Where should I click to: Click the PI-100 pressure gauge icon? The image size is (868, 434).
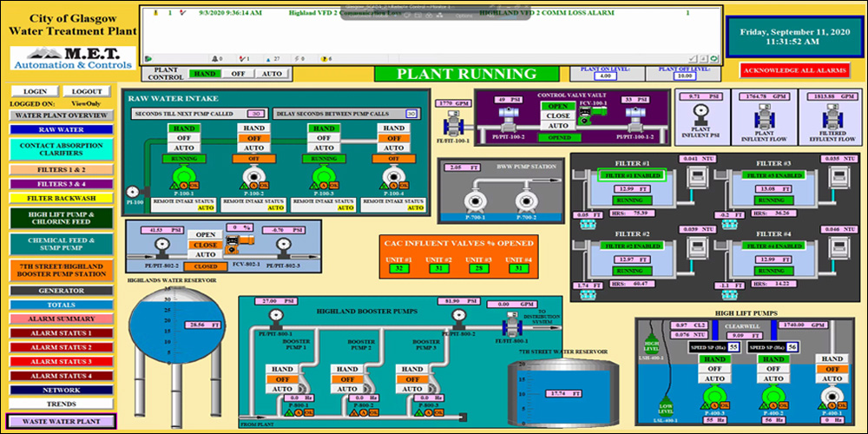(133, 192)
